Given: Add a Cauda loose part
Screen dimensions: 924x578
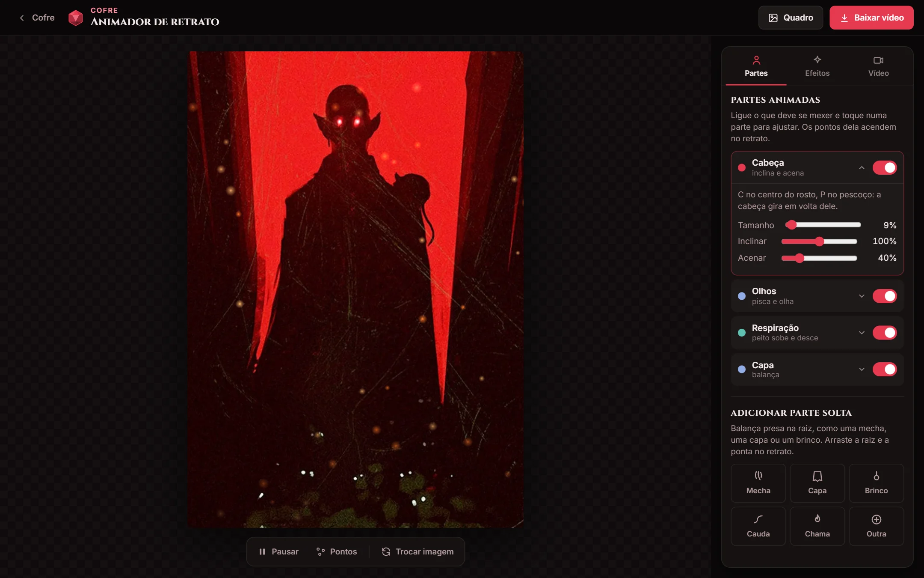Looking at the screenshot, I should coord(758,526).
